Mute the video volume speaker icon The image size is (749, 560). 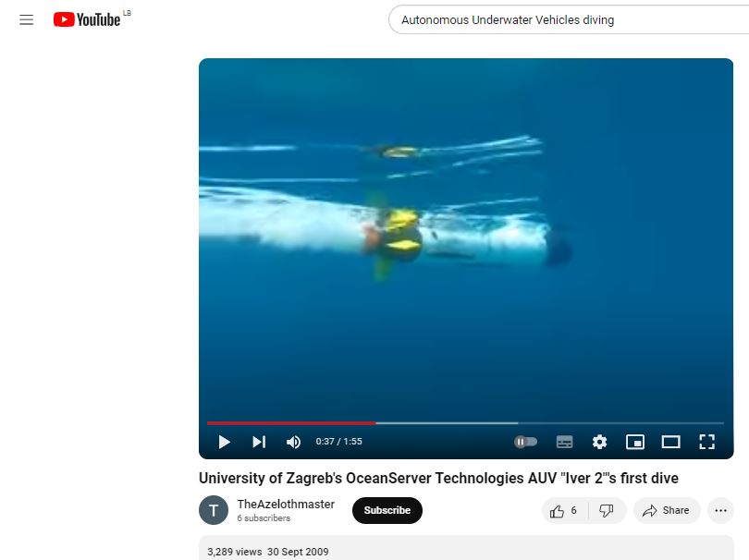[x=293, y=442]
